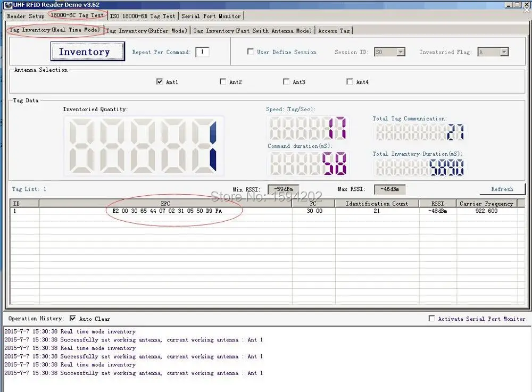Enable the Ant2 antenna checkbox
The image size is (532, 392).
pos(223,82)
